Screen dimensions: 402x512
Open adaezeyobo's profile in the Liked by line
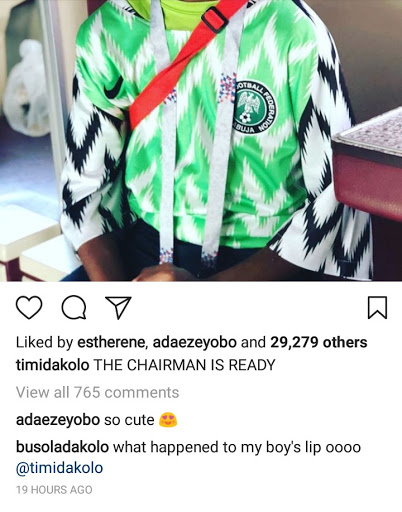coord(195,343)
